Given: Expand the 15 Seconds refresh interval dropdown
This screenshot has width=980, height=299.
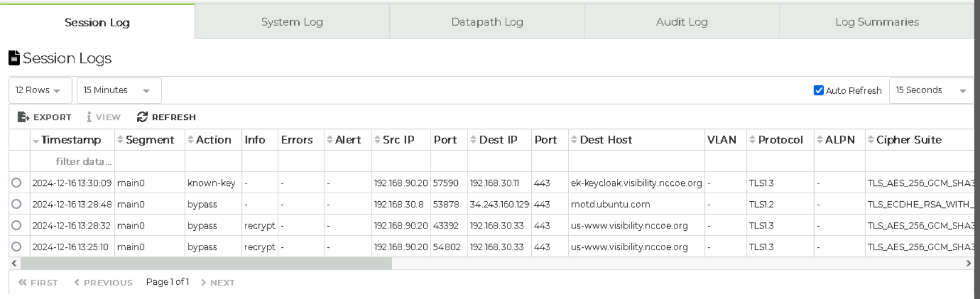Looking at the screenshot, I should [930, 90].
